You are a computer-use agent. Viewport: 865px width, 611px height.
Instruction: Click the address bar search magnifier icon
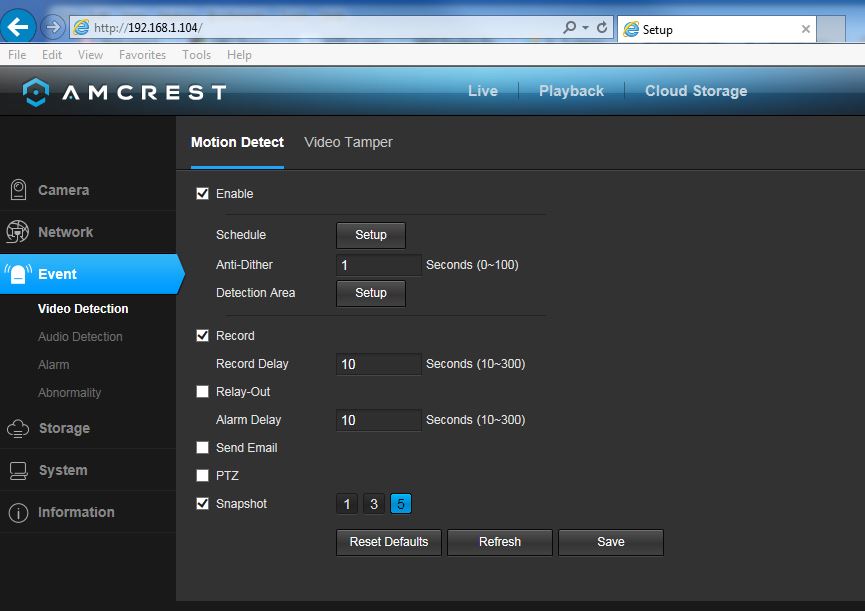(569, 27)
